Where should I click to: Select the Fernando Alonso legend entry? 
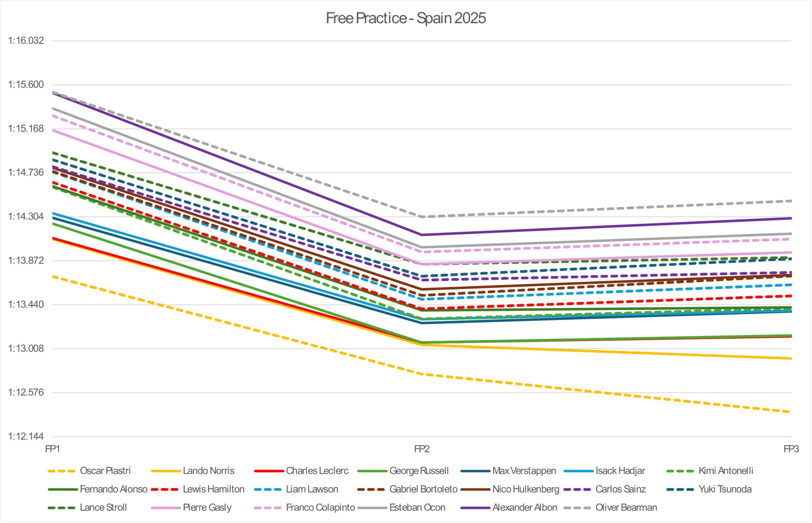(x=114, y=489)
